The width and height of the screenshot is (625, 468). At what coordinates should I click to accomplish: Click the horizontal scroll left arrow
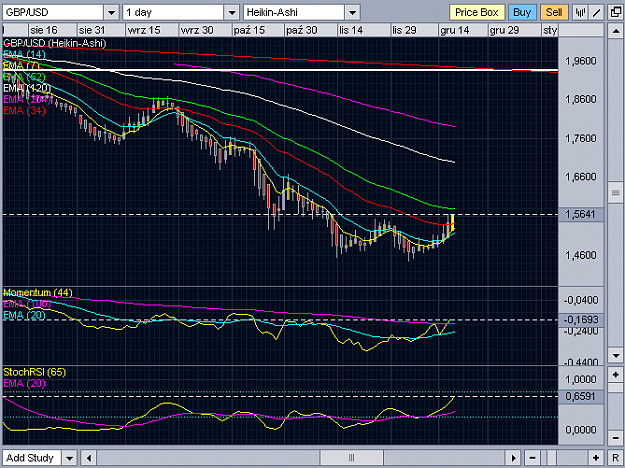(x=88, y=458)
